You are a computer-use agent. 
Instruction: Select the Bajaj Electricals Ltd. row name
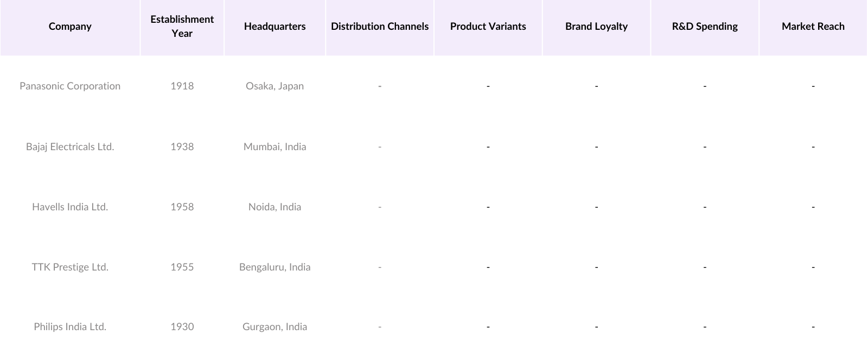(x=70, y=147)
